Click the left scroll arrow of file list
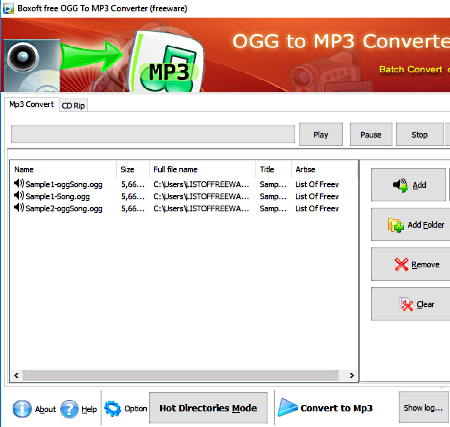This screenshot has width=450, height=427. (x=16, y=375)
